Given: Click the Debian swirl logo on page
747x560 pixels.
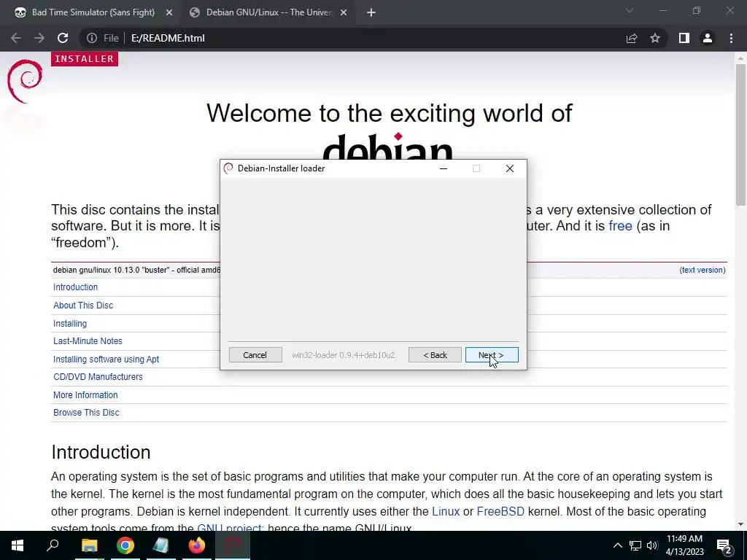Looking at the screenshot, I should (25, 81).
